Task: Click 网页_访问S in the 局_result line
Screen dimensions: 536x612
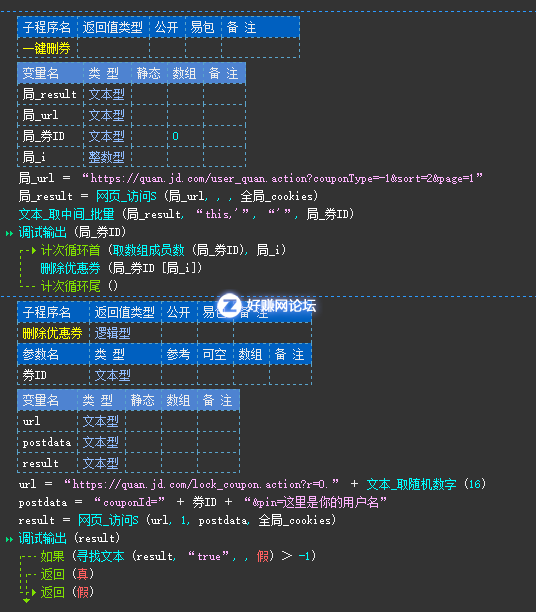Action: pyautogui.click(x=126, y=196)
